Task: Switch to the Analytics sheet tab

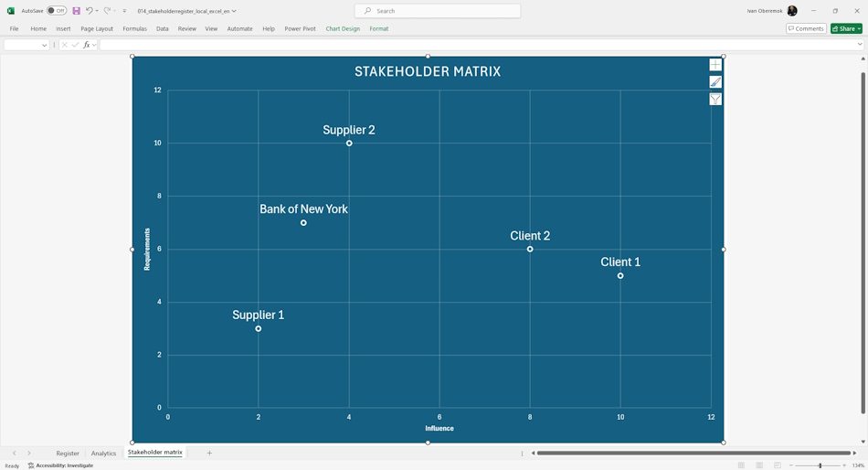Action: (x=103, y=453)
